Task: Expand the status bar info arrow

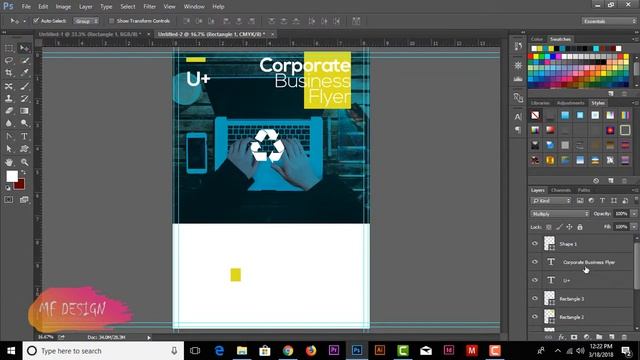Action: [149, 338]
